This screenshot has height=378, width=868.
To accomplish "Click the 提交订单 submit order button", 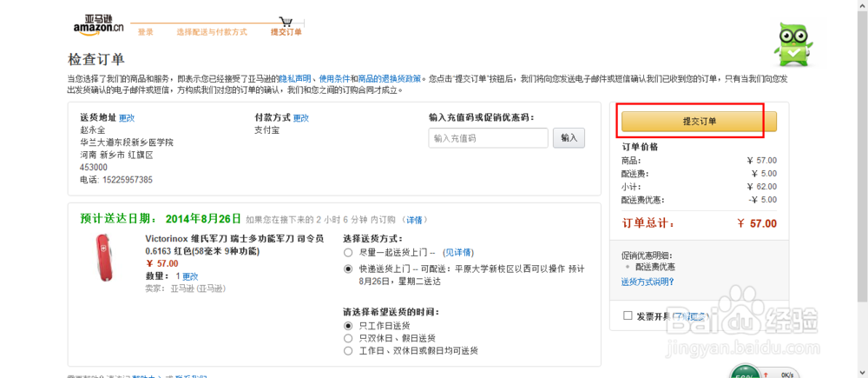I will (699, 122).
